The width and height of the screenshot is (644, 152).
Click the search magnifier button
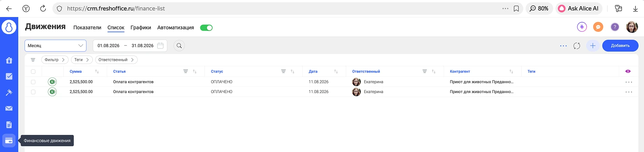click(x=179, y=46)
